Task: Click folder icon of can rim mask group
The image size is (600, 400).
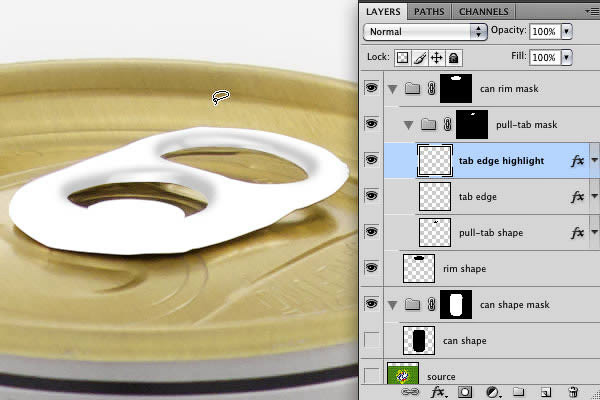Action: point(412,88)
